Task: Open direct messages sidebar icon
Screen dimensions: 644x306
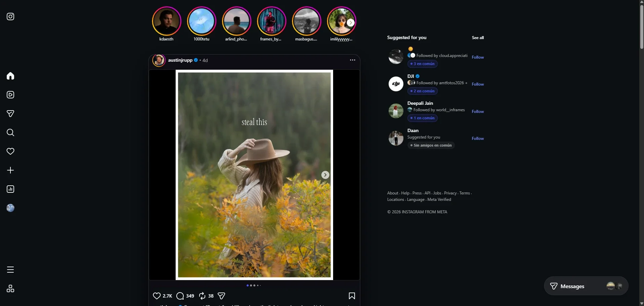Action: 10,114
